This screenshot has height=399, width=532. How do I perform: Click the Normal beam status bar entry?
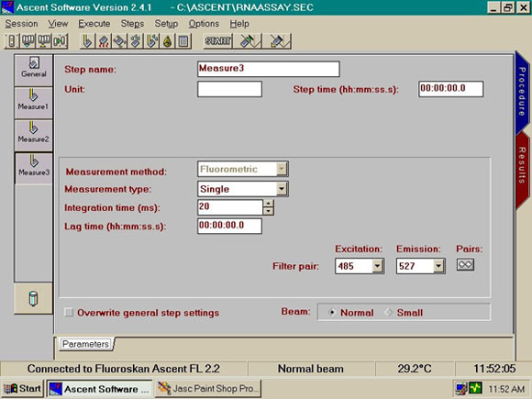point(311,369)
